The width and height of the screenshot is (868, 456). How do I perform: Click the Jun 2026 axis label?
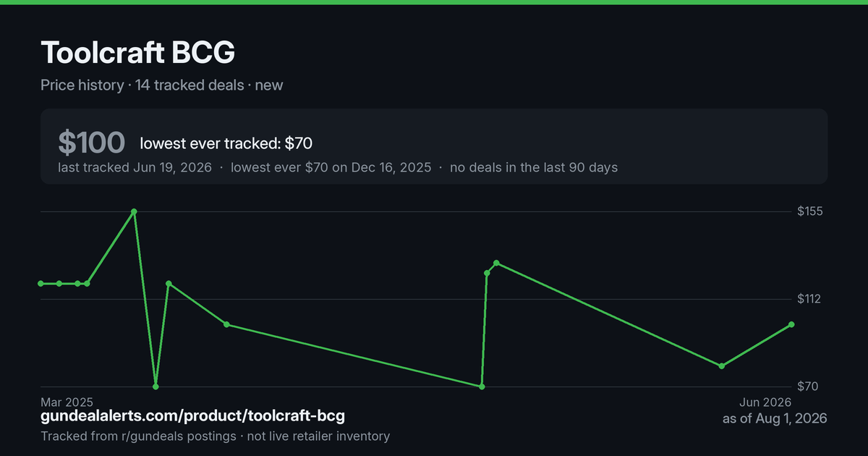[765, 402]
